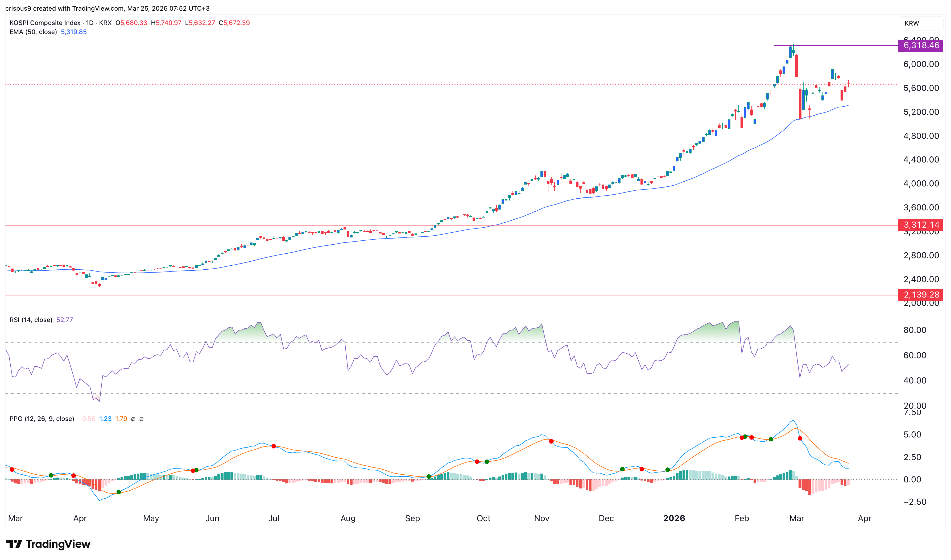Click the purple 6,318.46 price label

920,46
